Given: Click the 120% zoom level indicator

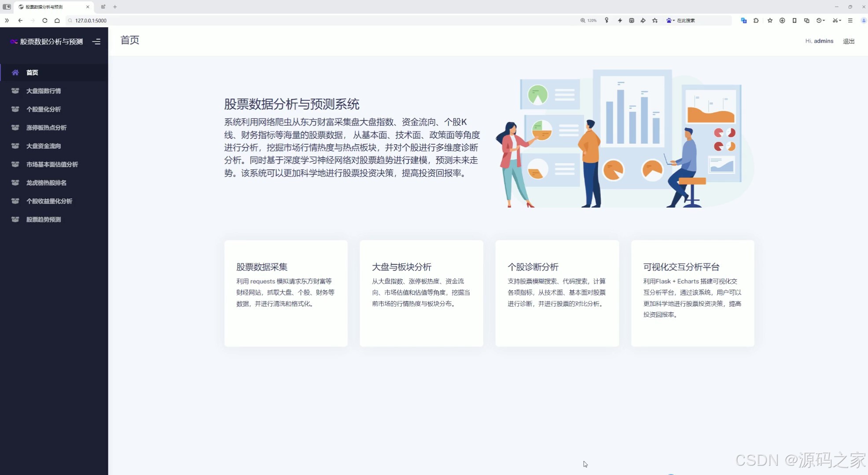Looking at the screenshot, I should [x=588, y=21].
